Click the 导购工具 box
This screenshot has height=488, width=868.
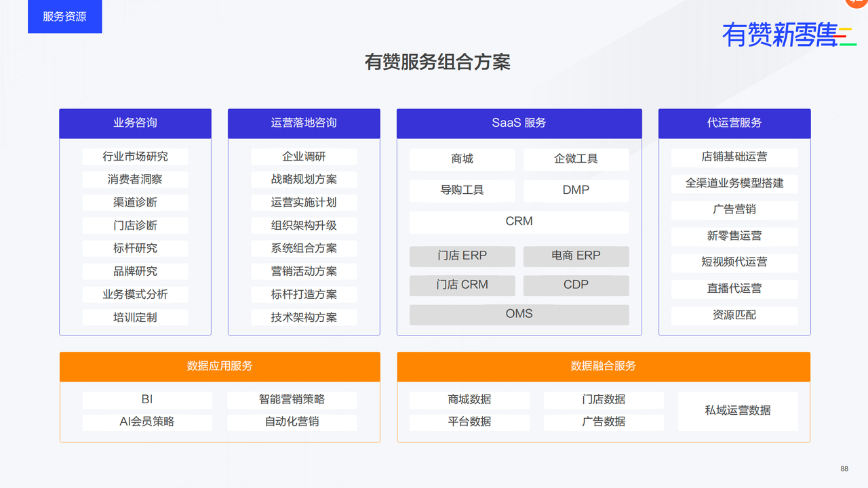click(462, 190)
